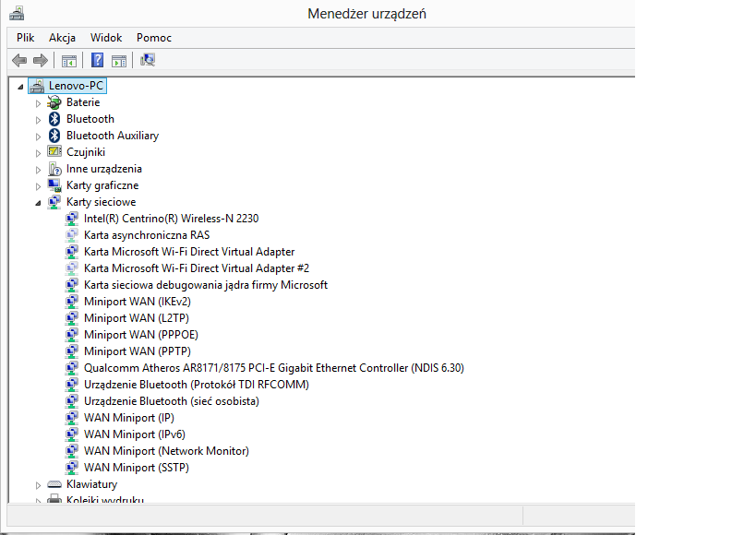Click icon beside Intel(R) Centrino(R) Wireless-N 2230
Image resolution: width=756 pixels, height=535 pixels.
[72, 219]
